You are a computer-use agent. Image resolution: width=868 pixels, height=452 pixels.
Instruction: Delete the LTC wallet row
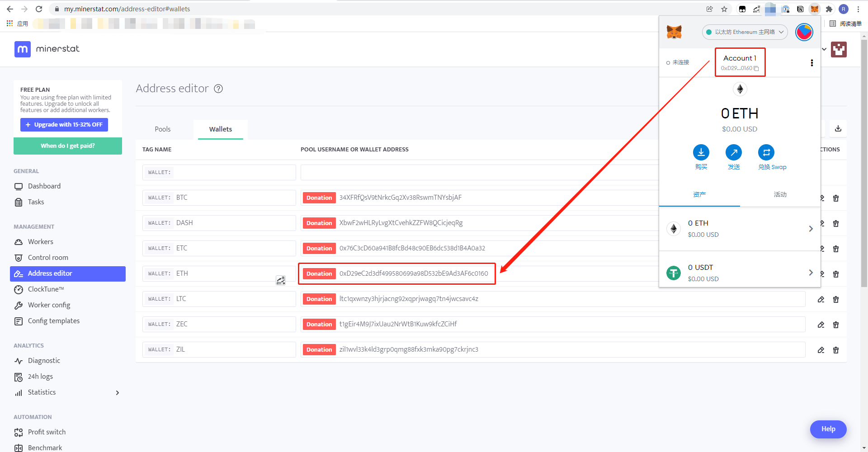[836, 299]
